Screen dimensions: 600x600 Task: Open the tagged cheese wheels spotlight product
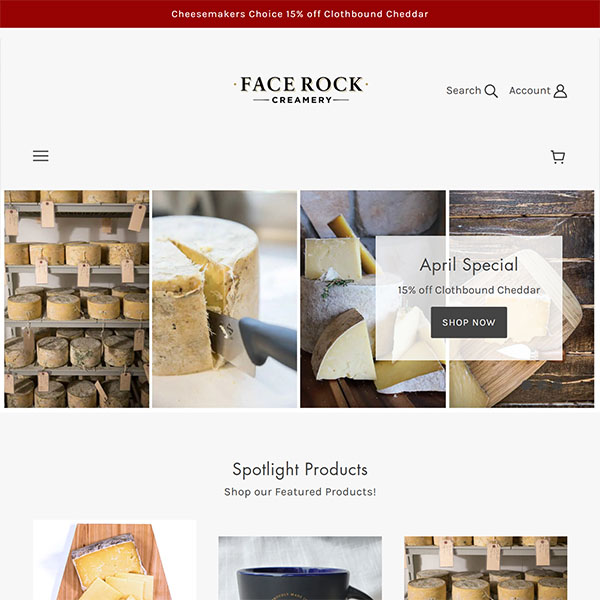click(x=486, y=568)
